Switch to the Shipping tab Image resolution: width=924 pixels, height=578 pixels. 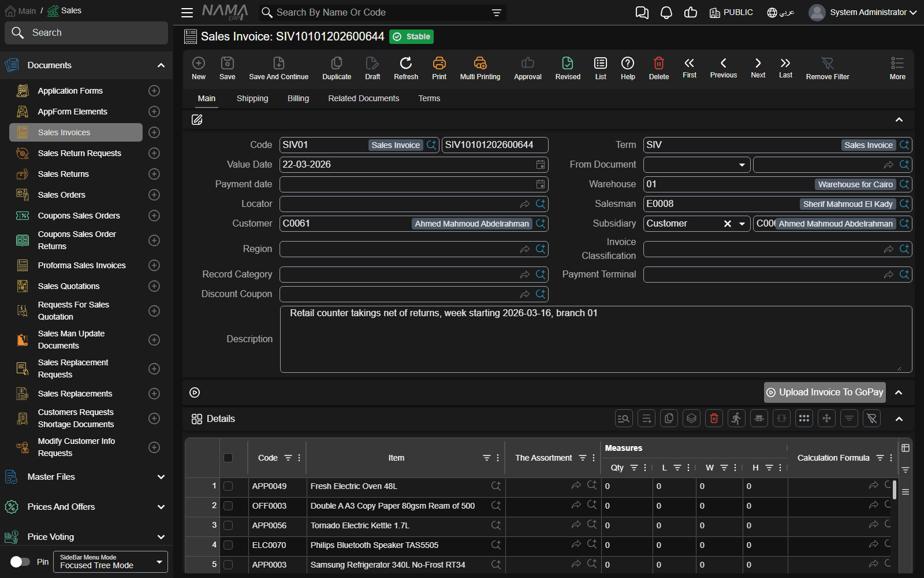point(252,98)
